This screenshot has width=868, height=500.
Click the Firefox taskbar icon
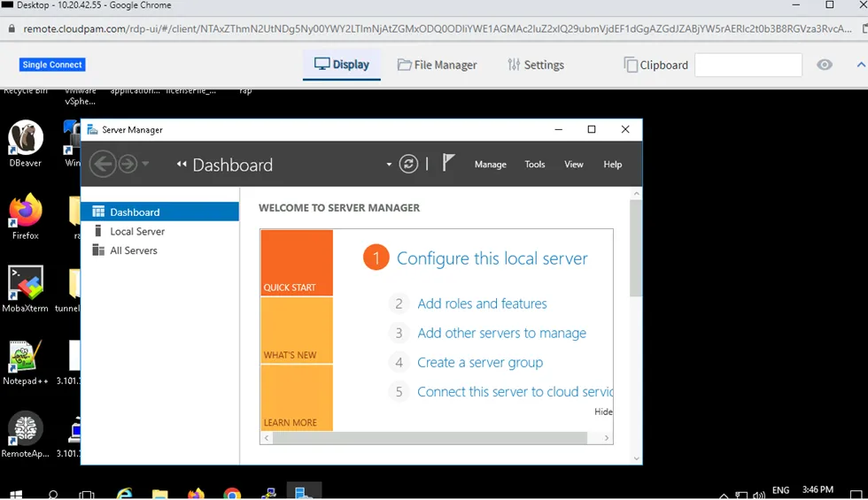click(196, 494)
